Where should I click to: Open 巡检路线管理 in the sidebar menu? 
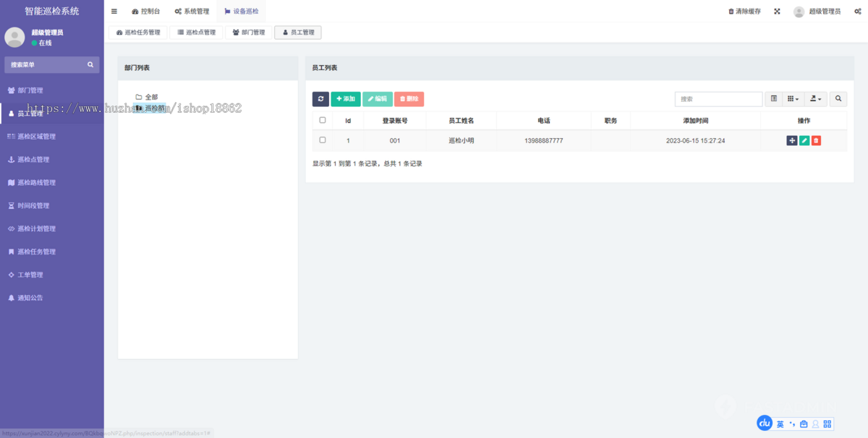pyautogui.click(x=36, y=183)
